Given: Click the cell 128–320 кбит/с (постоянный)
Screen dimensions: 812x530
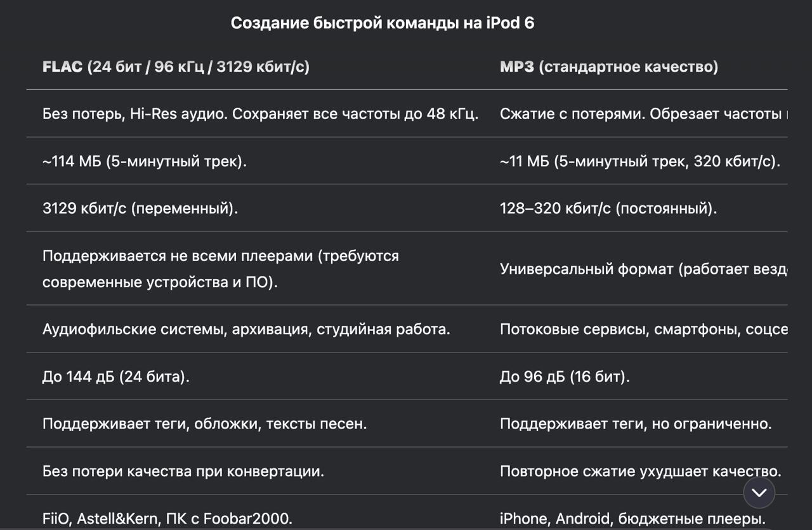Looking at the screenshot, I should pos(608,208).
